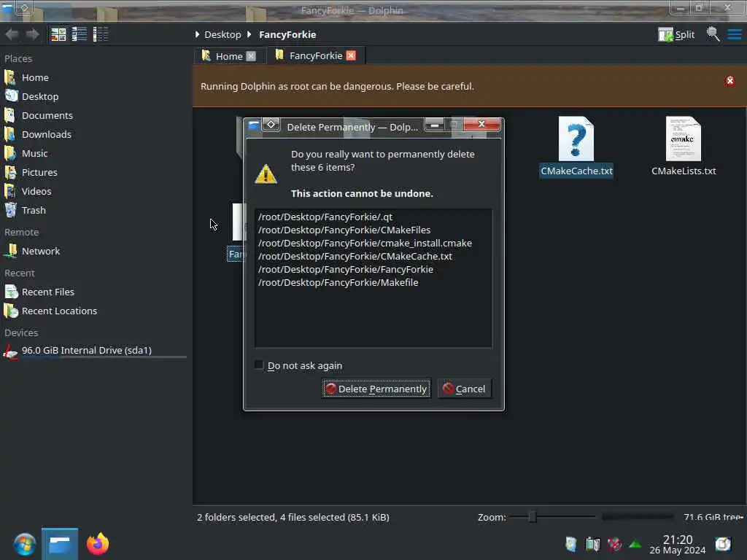Open Music in the Places panel
Screen dimensions: 747x560
(x=34, y=154)
